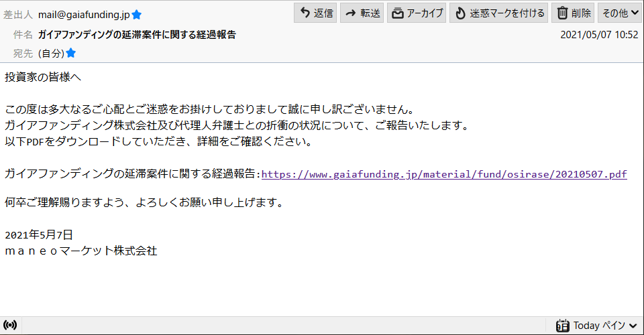Click signature ｍａｎｅｏマーケット株式会社
This screenshot has width=644, height=335.
(x=81, y=251)
